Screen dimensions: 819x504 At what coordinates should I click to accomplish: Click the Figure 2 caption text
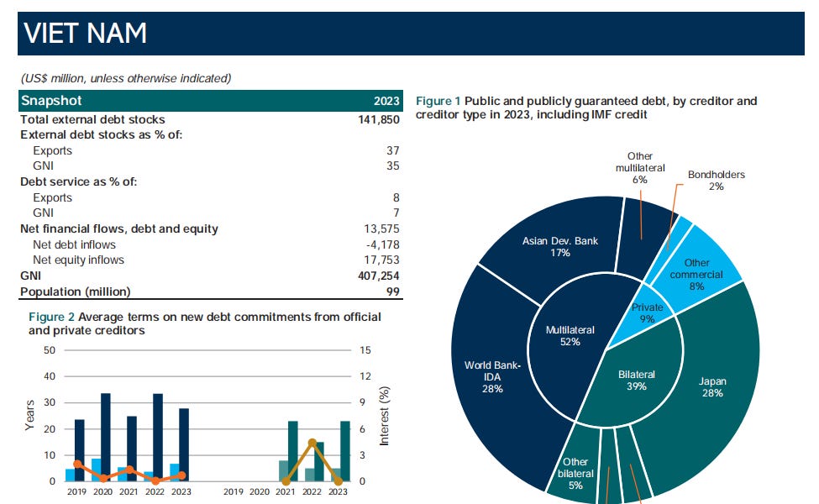click(x=205, y=323)
